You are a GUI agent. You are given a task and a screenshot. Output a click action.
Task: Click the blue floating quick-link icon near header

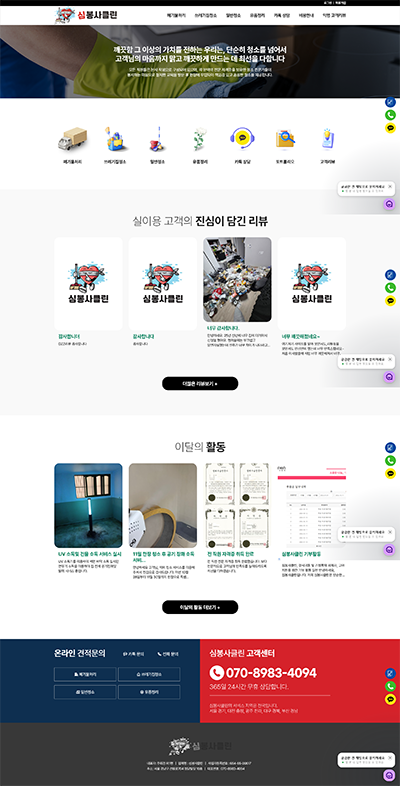[x=390, y=102]
